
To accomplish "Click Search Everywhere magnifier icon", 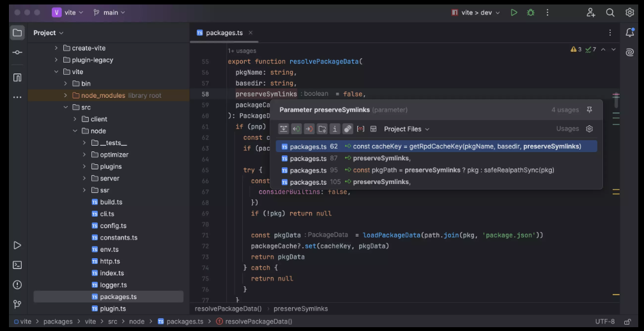I will [x=610, y=12].
